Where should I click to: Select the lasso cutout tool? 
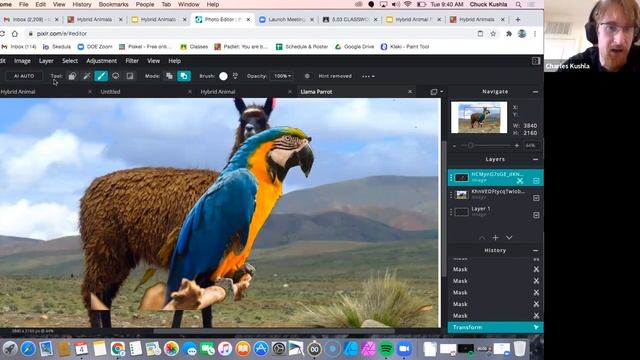tap(116, 76)
